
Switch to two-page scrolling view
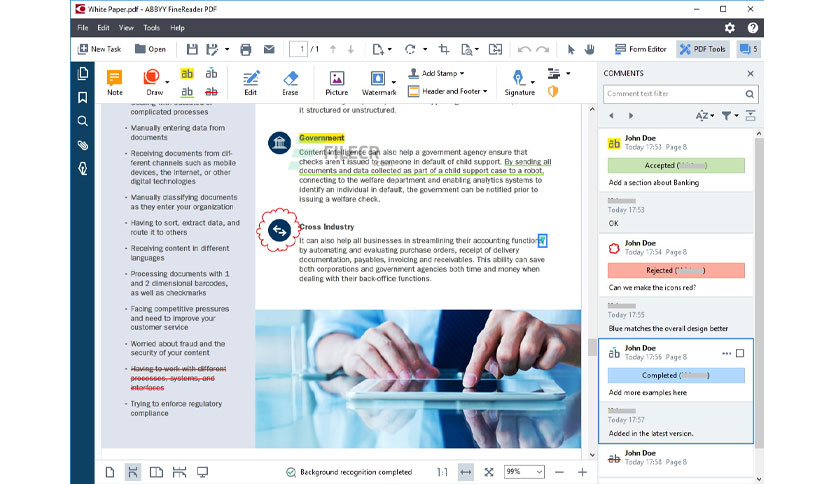179,472
